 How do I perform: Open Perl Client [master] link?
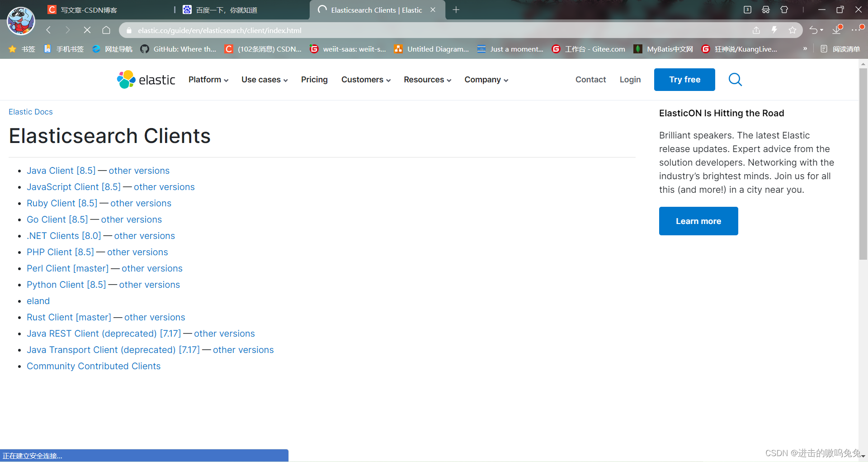pos(68,268)
